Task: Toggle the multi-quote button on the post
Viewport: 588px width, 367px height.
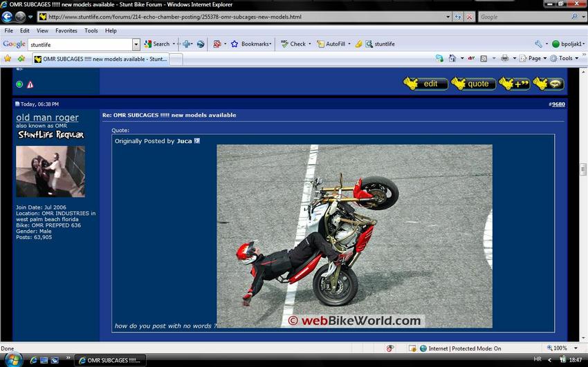Action: [514, 84]
